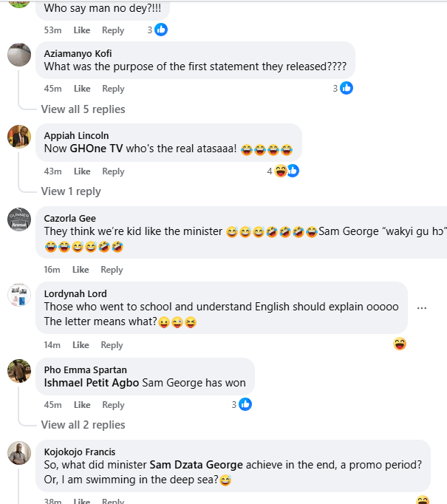
Task: Expand the single reply under Appiah Lincoln
Action: (71, 191)
